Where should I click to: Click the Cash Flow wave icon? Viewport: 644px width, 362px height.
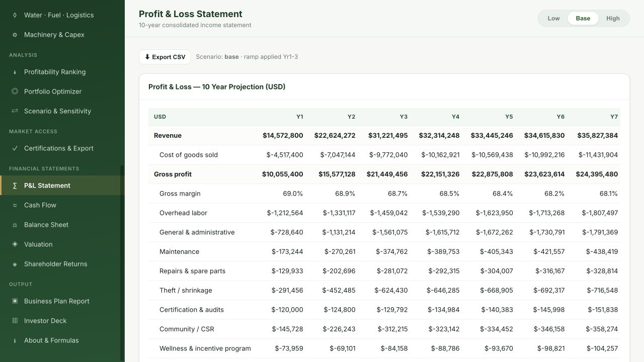click(15, 205)
